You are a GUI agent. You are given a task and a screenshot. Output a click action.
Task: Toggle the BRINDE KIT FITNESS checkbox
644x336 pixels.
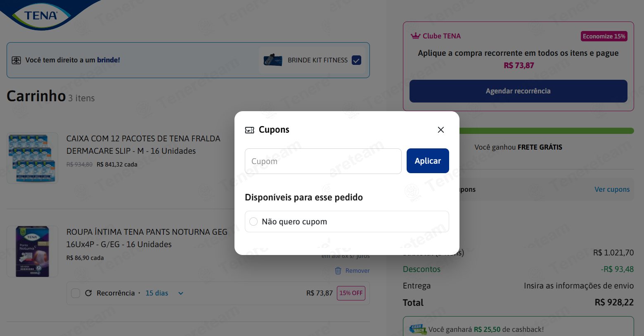[x=356, y=60]
